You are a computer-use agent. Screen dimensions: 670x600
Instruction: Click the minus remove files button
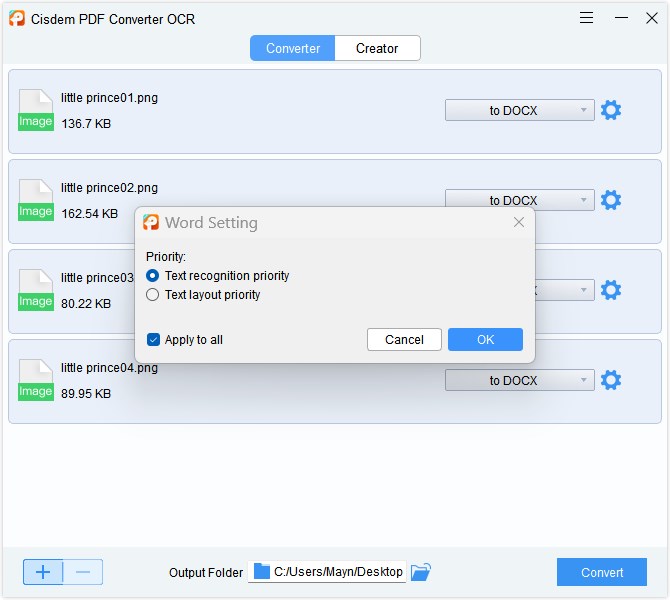tap(83, 572)
